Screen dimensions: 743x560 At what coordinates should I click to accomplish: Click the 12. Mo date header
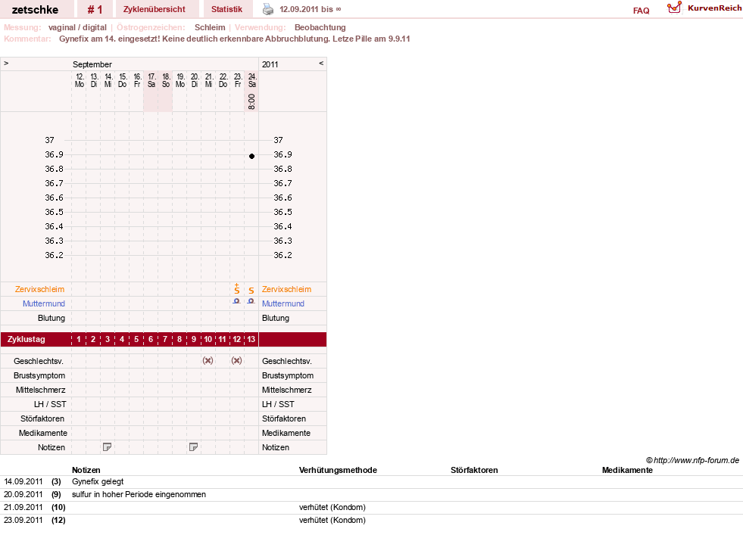click(x=79, y=80)
